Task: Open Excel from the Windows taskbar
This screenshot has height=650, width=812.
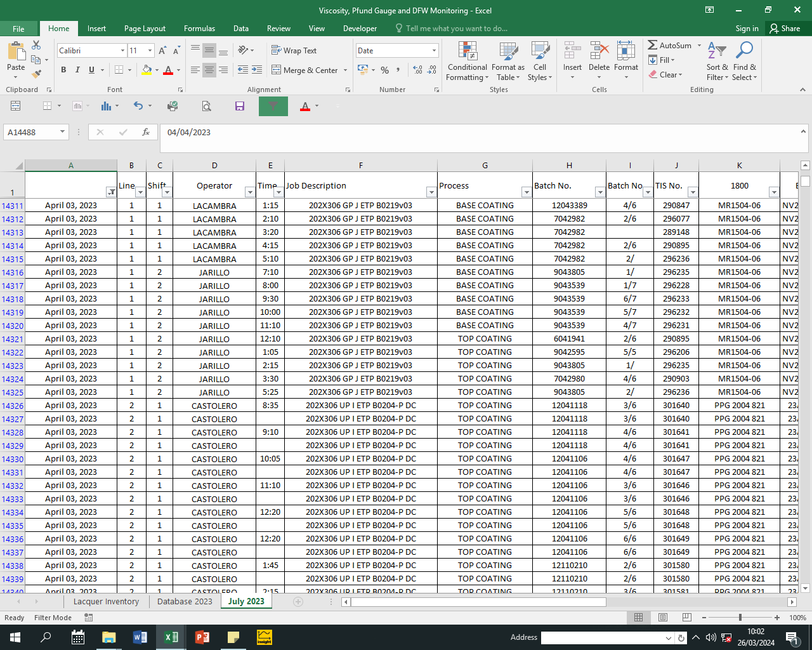Action: [x=171, y=637]
